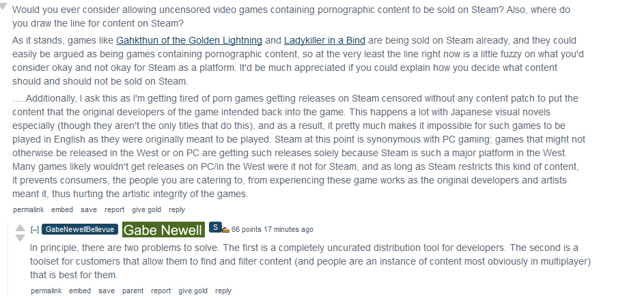
Task: Downvote the parent question comment
Action: (x=4, y=5)
